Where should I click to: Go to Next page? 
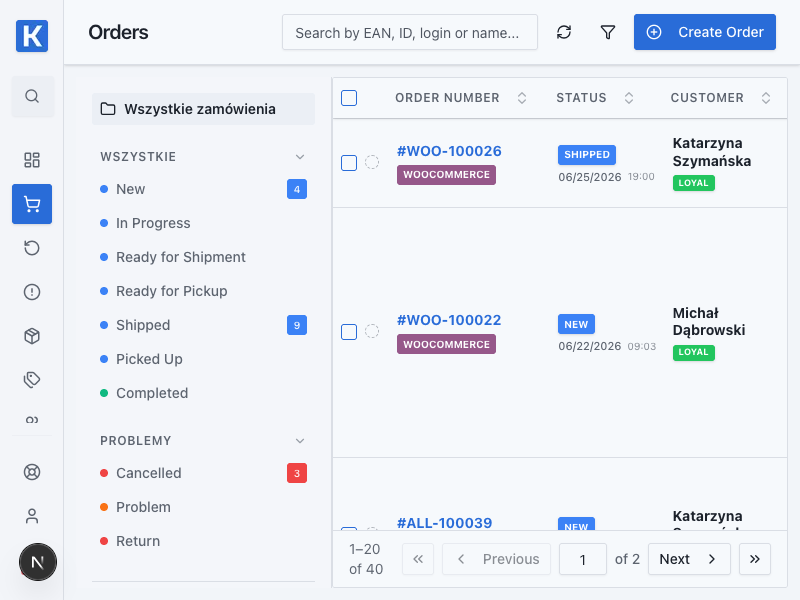click(689, 559)
